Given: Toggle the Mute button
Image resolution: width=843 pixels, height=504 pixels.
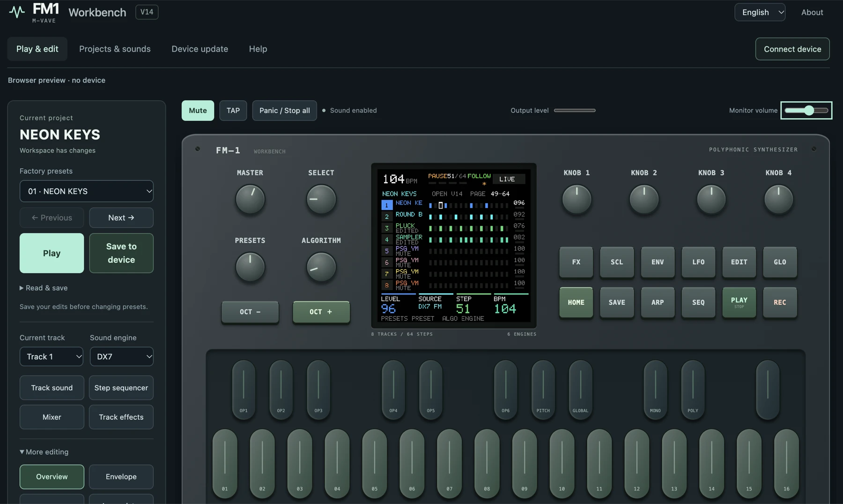Looking at the screenshot, I should pyautogui.click(x=198, y=111).
